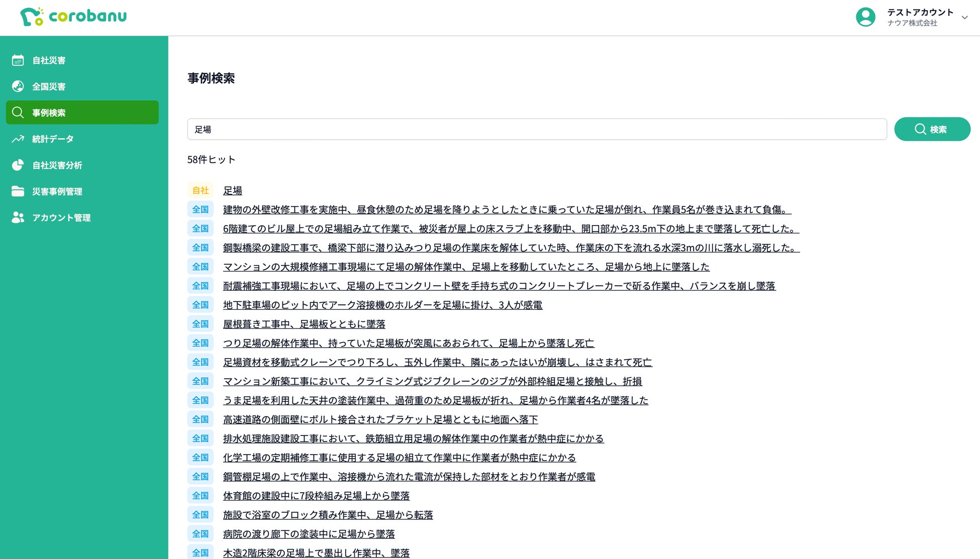Image resolution: width=980 pixels, height=559 pixels.
Task: Click the calendar icon for 自社災害
Action: click(x=18, y=60)
